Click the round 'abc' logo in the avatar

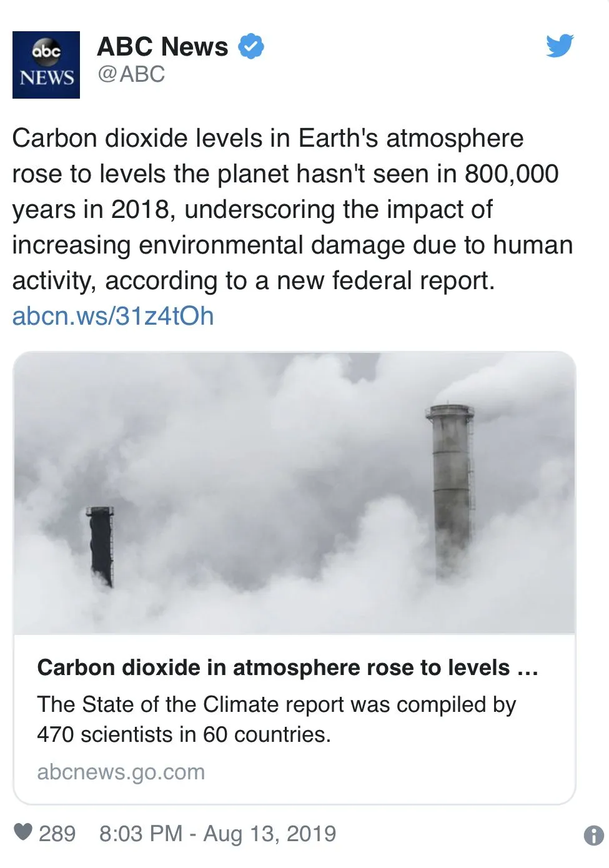coord(46,50)
